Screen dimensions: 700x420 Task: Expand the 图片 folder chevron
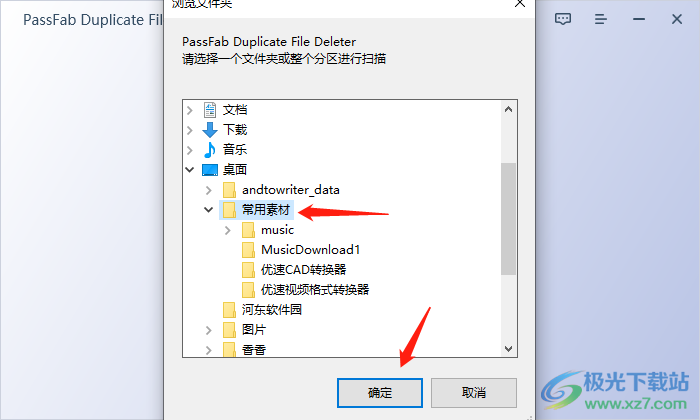(x=208, y=330)
